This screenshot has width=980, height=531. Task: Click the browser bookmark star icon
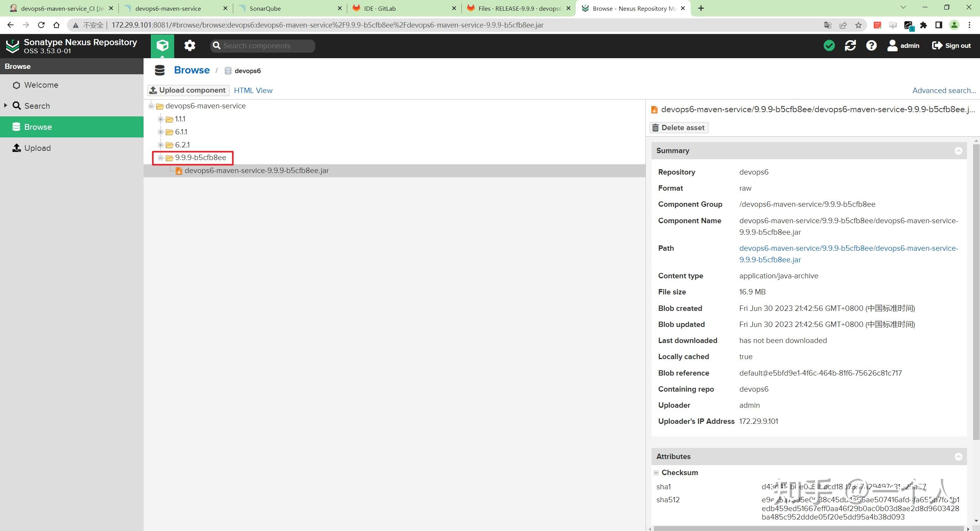click(x=858, y=25)
